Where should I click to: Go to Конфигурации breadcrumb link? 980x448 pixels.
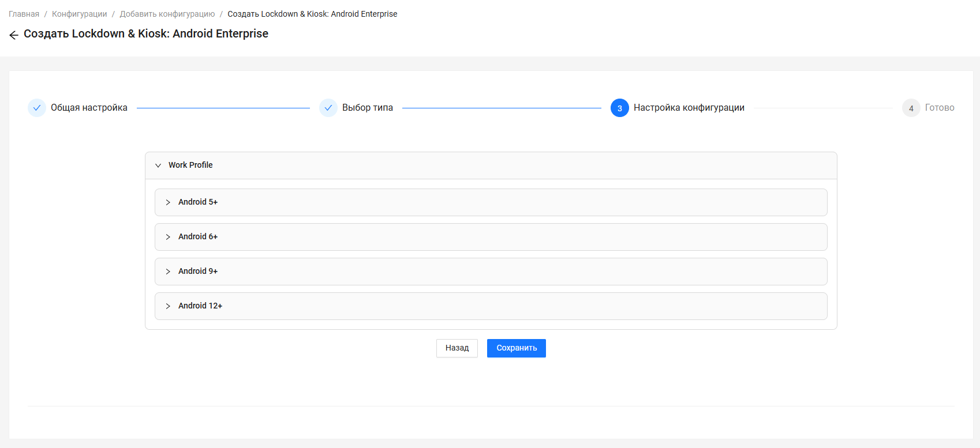[79, 14]
